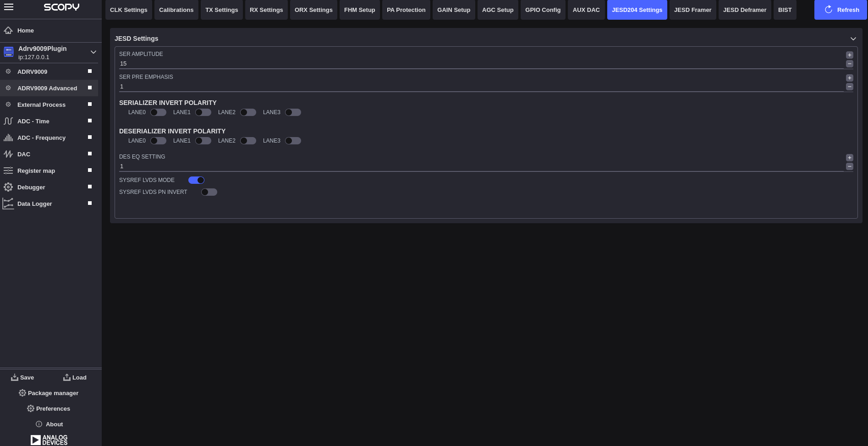Toggle Serializer Invert Polarity LANE2
Screen dimensions: 868x446
click(248, 112)
